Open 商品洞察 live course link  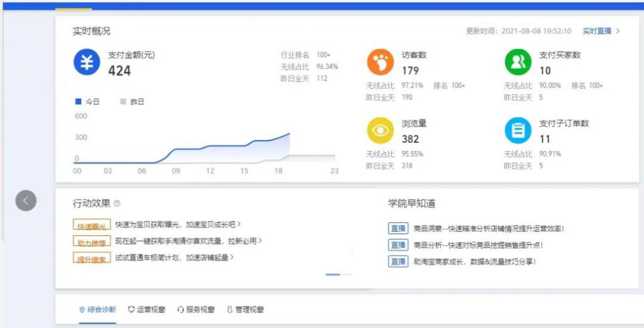pos(489,229)
